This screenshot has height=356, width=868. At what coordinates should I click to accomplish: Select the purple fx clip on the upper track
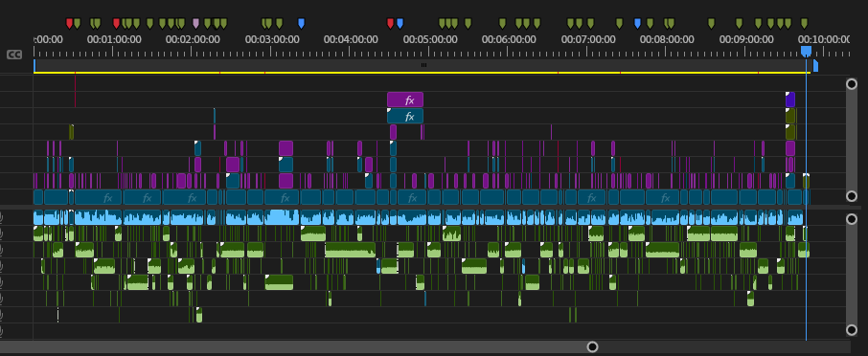click(405, 100)
